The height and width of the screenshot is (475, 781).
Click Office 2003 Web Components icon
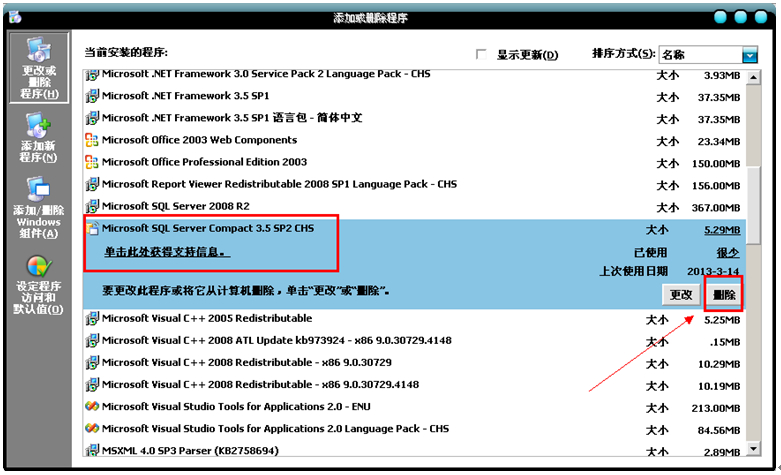coord(92,140)
